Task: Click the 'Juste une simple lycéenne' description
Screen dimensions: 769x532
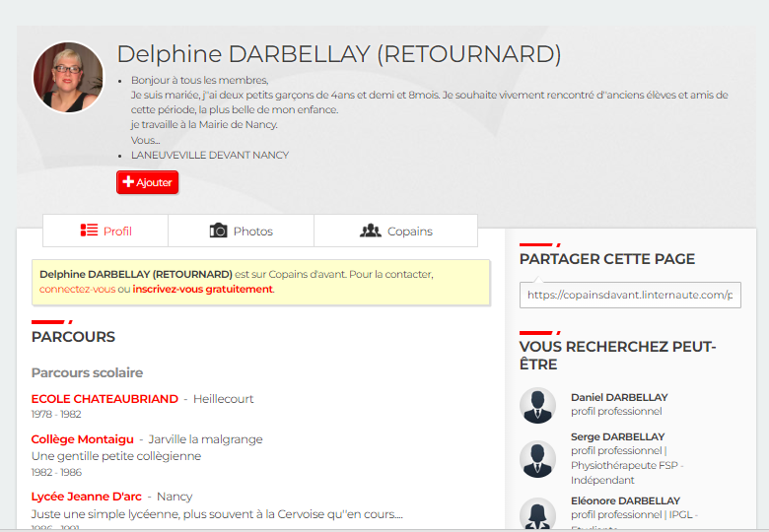Action: (x=217, y=514)
